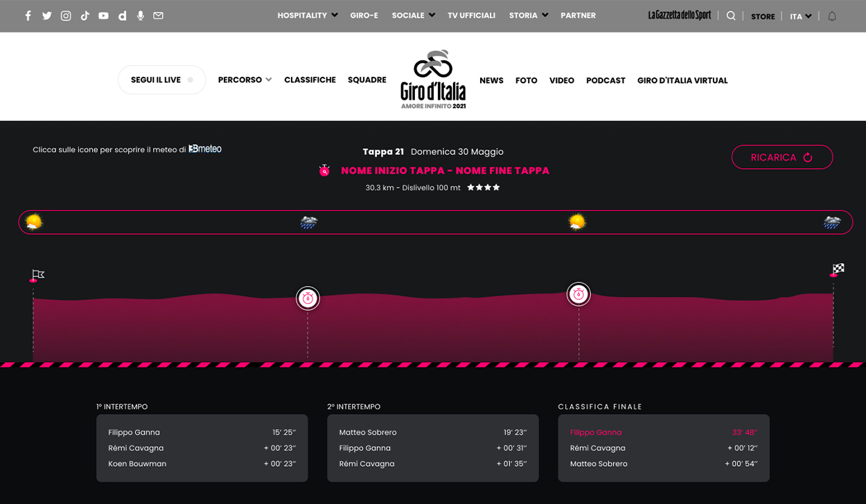Click the start flag icon on profile
866x504 pixels.
(x=37, y=276)
